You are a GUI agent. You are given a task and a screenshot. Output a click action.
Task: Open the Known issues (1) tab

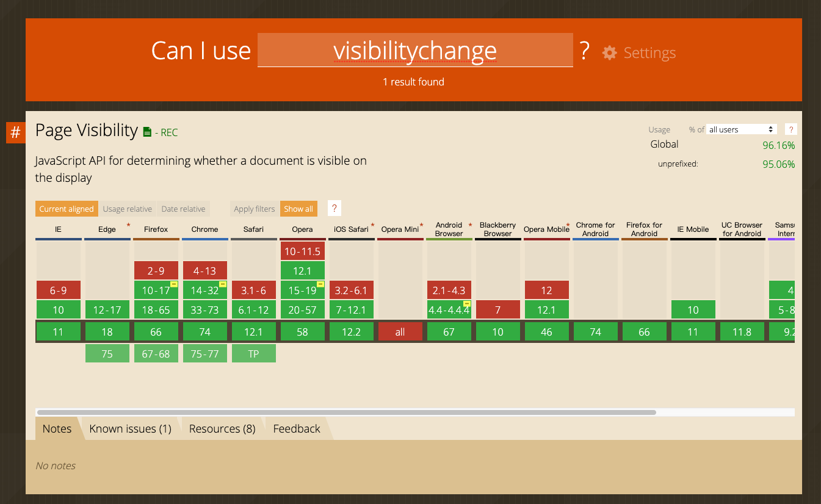click(131, 428)
